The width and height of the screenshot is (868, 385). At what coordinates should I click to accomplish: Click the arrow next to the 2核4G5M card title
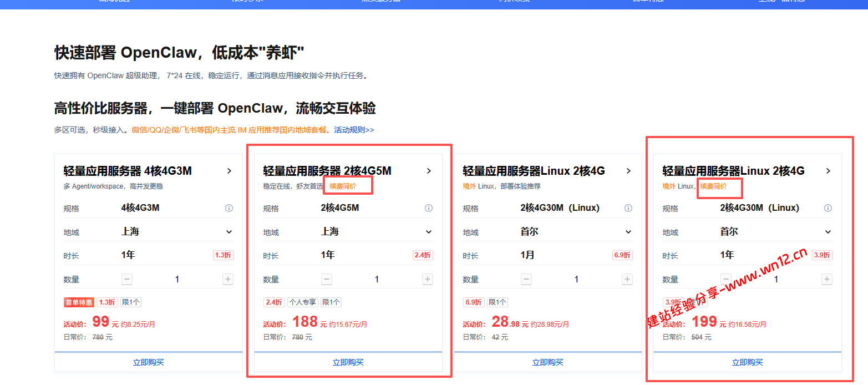pyautogui.click(x=429, y=171)
